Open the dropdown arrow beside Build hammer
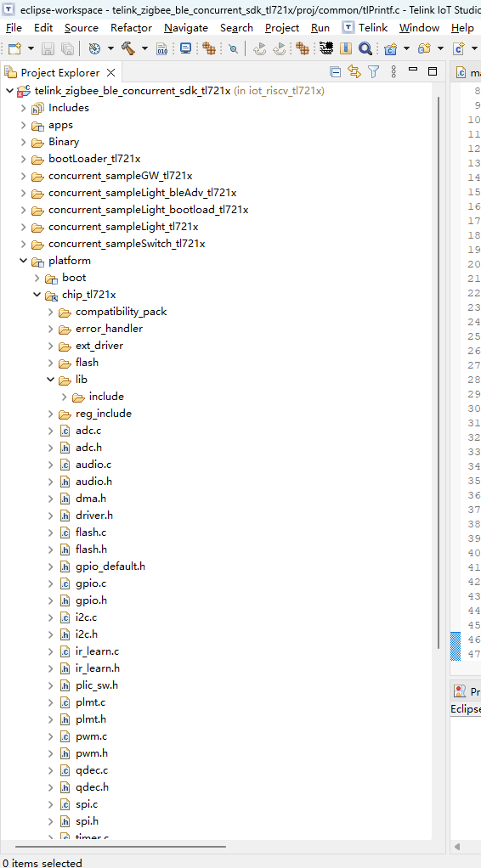 point(144,48)
